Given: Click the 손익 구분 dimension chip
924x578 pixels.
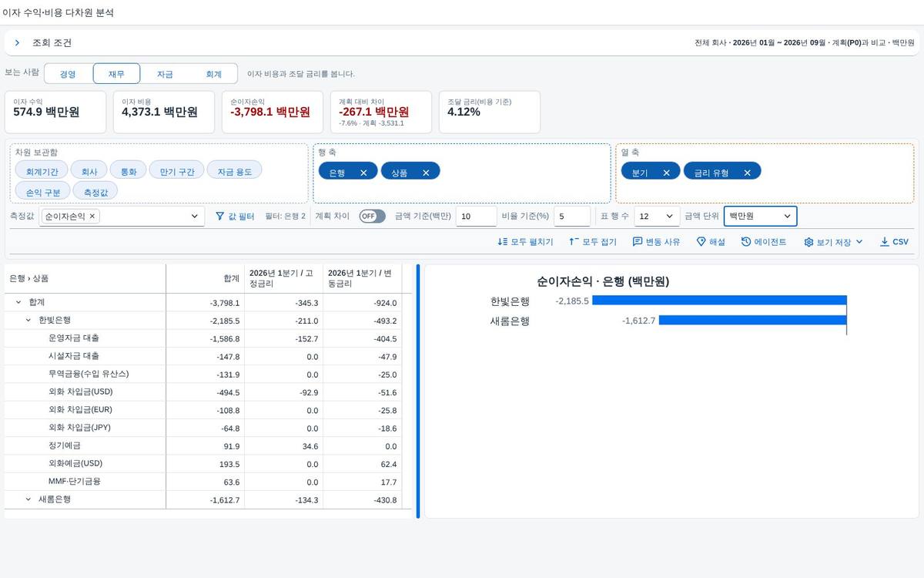Looking at the screenshot, I should [42, 192].
